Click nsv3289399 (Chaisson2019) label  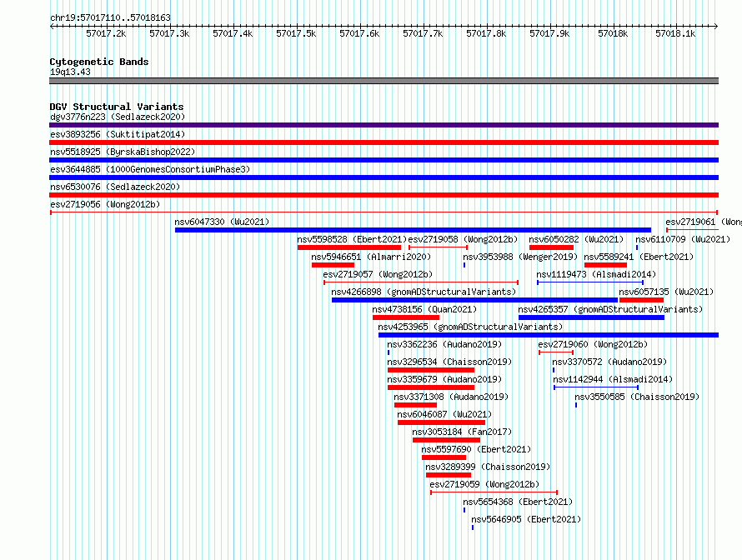click(488, 467)
